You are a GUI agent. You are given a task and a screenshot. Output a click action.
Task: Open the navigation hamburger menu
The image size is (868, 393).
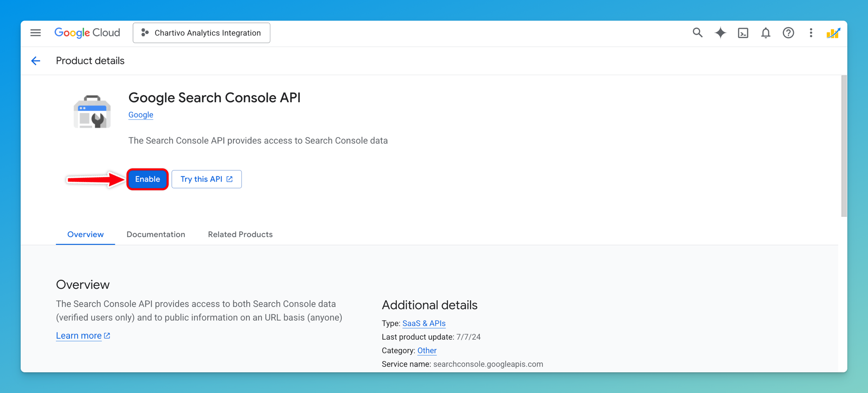pyautogui.click(x=36, y=33)
